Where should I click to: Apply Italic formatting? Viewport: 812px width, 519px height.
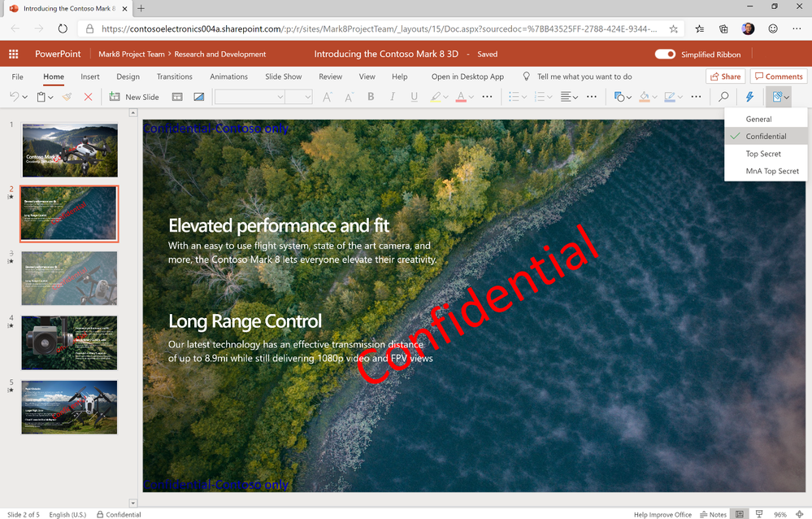pyautogui.click(x=393, y=97)
